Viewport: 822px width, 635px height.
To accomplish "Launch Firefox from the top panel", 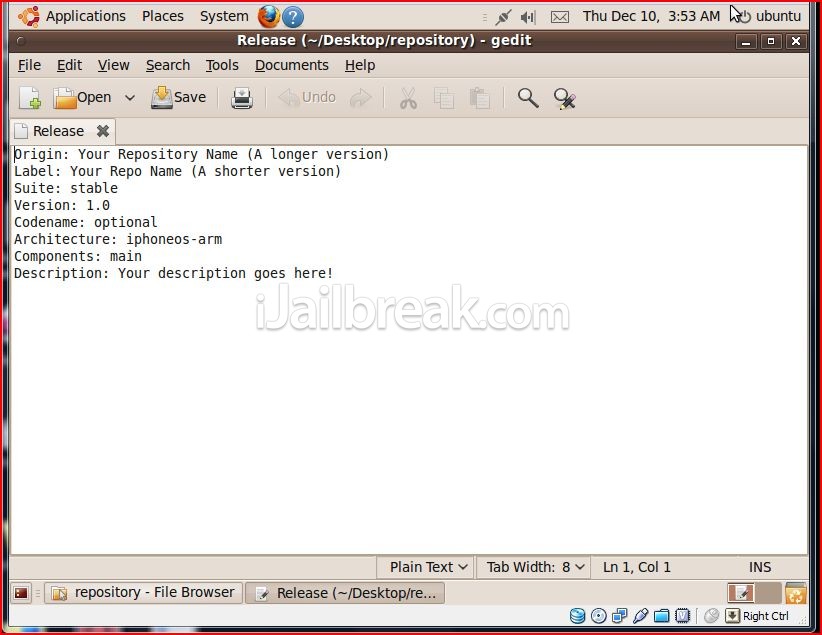I will click(268, 17).
